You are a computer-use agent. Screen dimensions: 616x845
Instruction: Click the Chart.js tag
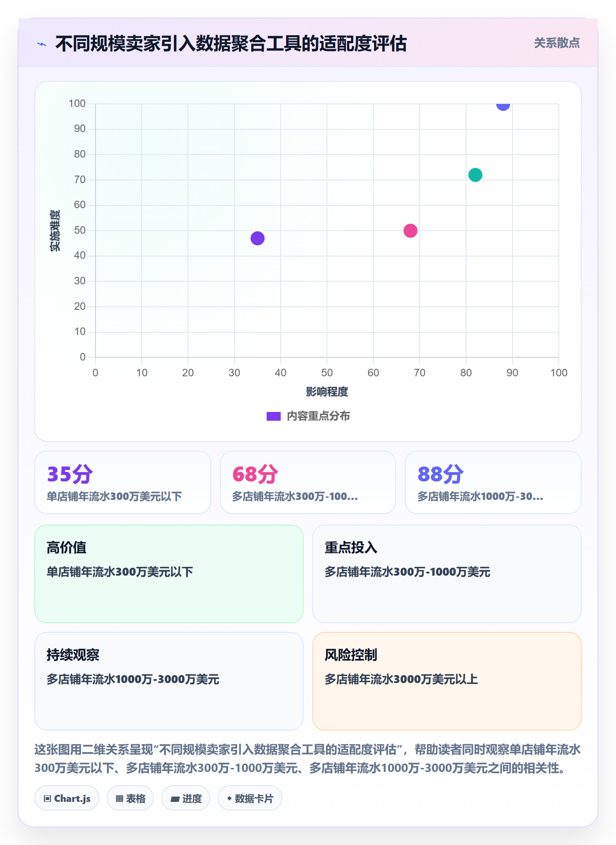67,798
